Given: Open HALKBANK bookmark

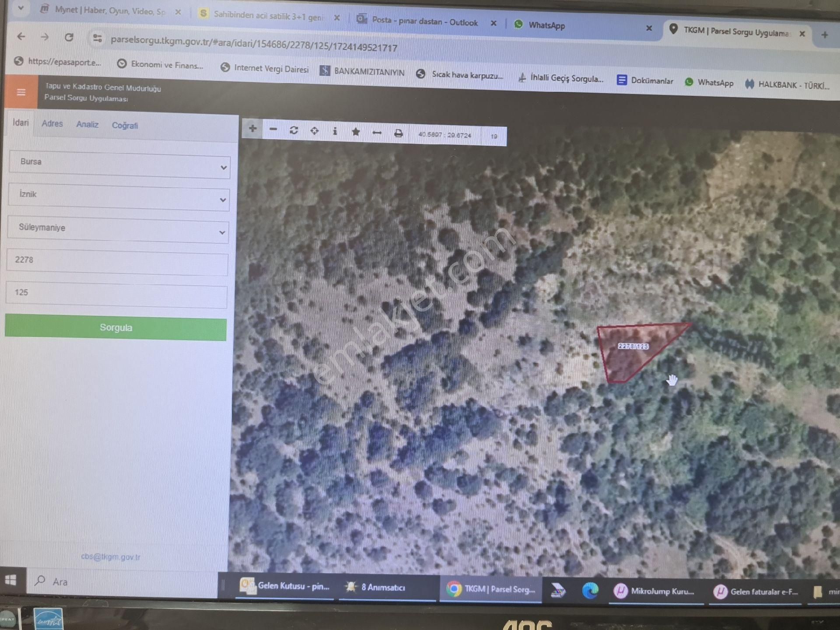Looking at the screenshot, I should click(x=787, y=84).
